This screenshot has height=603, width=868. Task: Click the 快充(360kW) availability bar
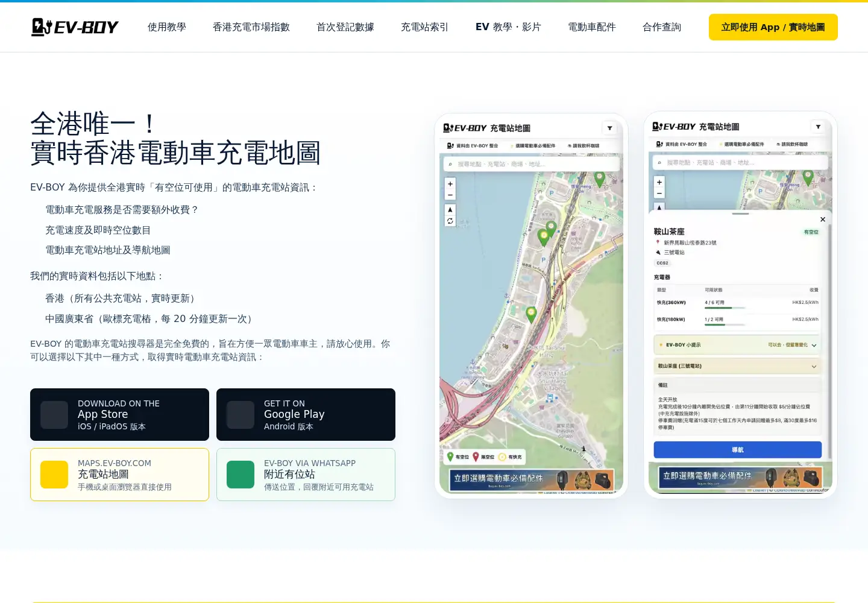[726, 308]
